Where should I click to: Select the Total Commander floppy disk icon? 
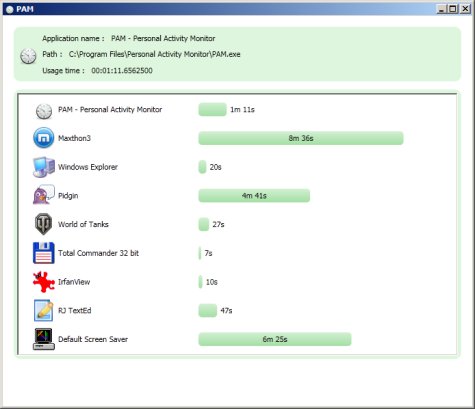(x=44, y=253)
